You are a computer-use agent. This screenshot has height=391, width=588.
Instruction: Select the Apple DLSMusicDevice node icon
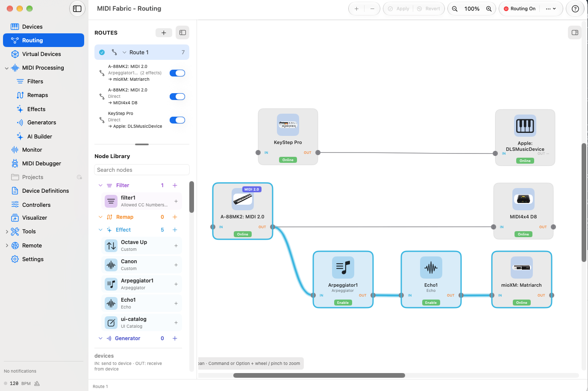[525, 126]
